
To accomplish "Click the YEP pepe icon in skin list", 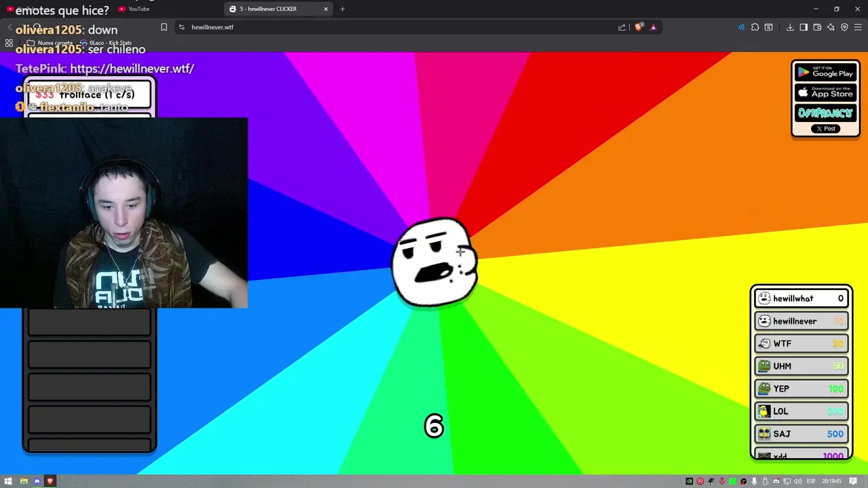I will (764, 389).
